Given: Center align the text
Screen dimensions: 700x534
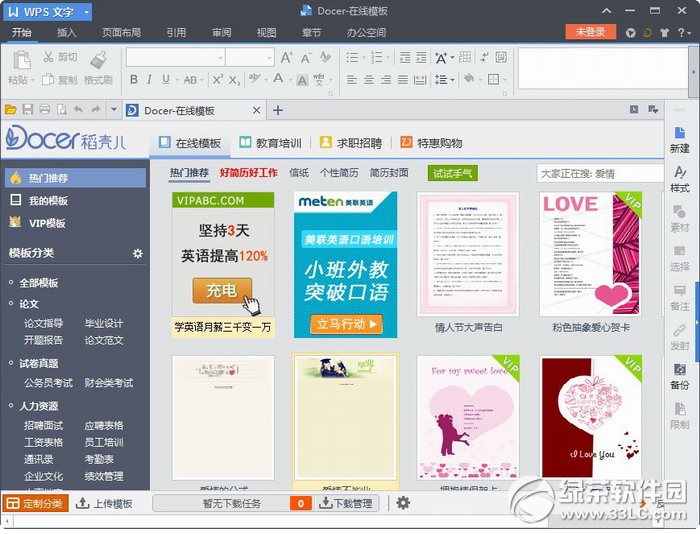Looking at the screenshot, I should tap(369, 80).
